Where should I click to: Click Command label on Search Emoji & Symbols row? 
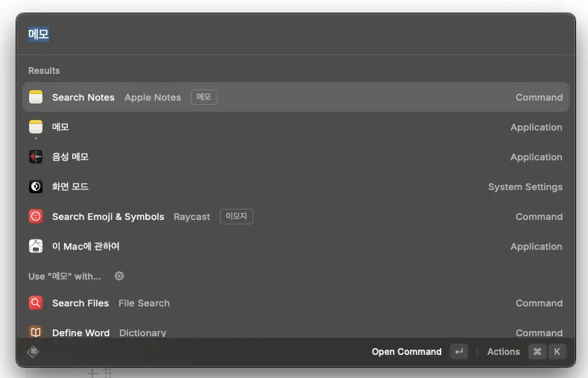click(539, 217)
